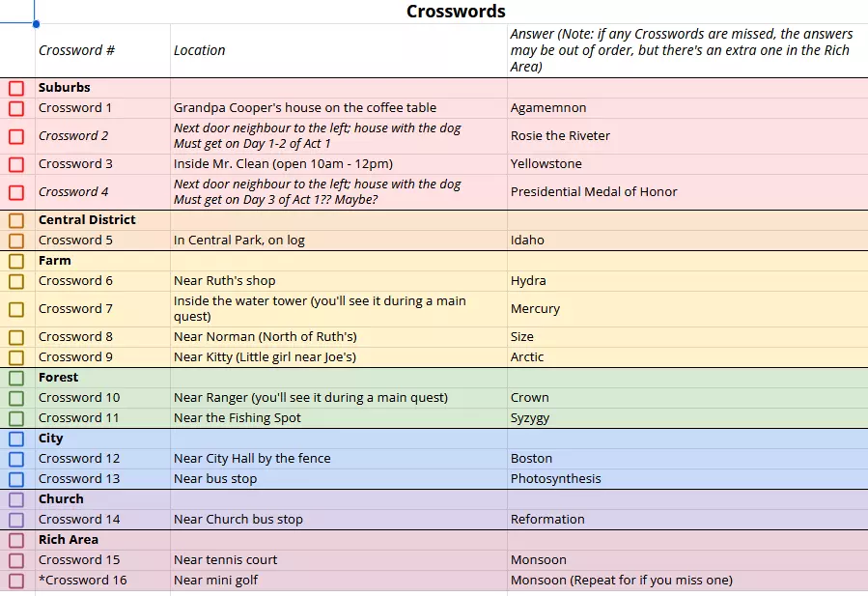Screen dimensions: 868x596
Task: Mark Crossword 14 checkbox as complete
Action: click(16, 520)
